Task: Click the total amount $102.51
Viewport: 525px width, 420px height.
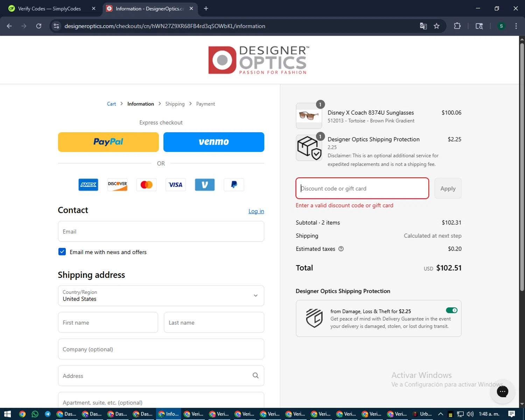Action: click(449, 268)
